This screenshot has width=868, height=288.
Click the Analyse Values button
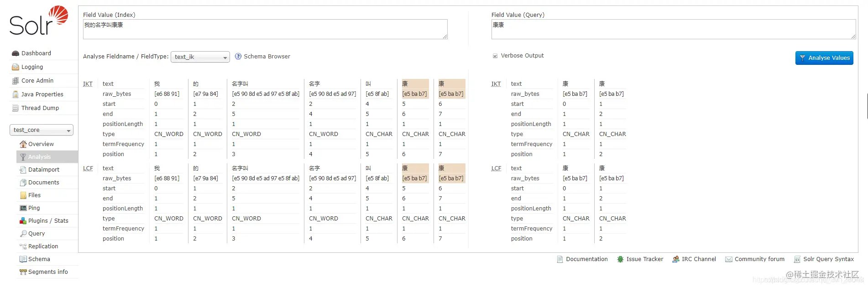pos(824,58)
